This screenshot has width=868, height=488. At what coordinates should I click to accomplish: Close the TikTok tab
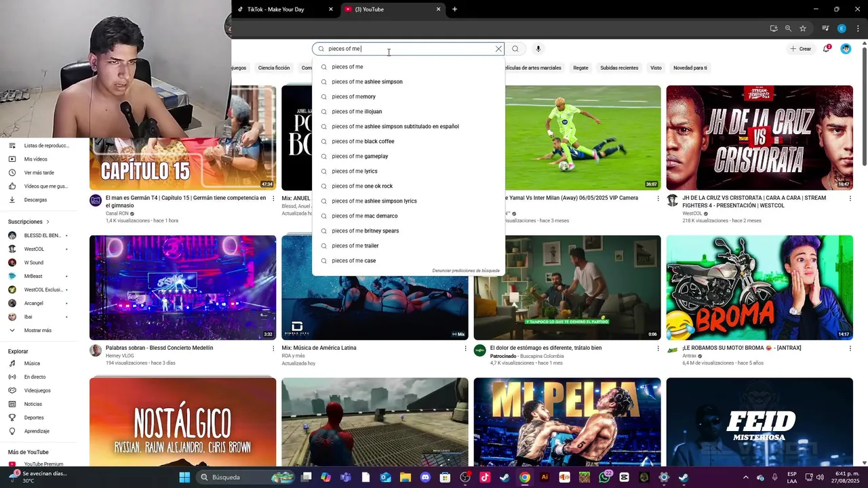pos(331,9)
